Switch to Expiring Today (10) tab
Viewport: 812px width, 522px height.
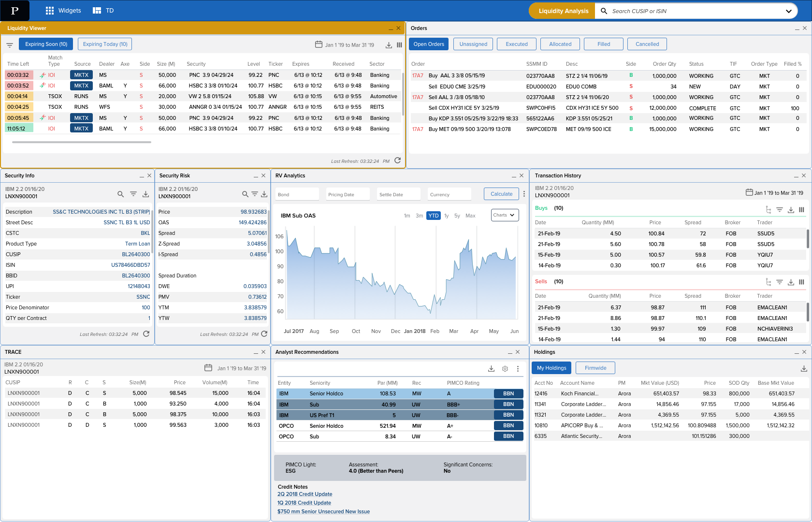click(x=105, y=44)
